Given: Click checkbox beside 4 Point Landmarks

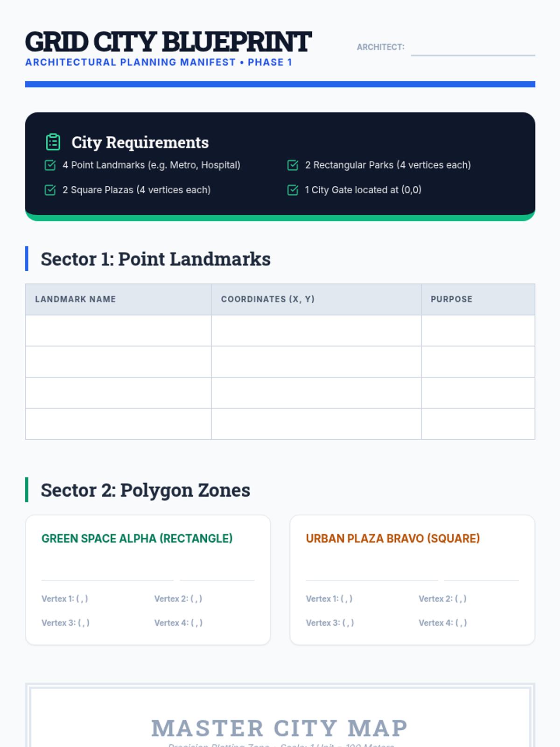Looking at the screenshot, I should pos(50,165).
